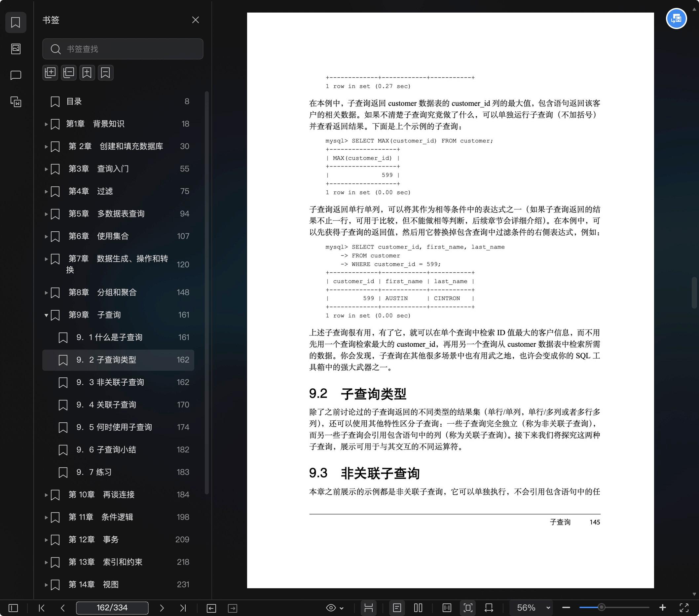699x616 pixels.
Task: Open the 目录 bookmark
Action: tap(118, 101)
